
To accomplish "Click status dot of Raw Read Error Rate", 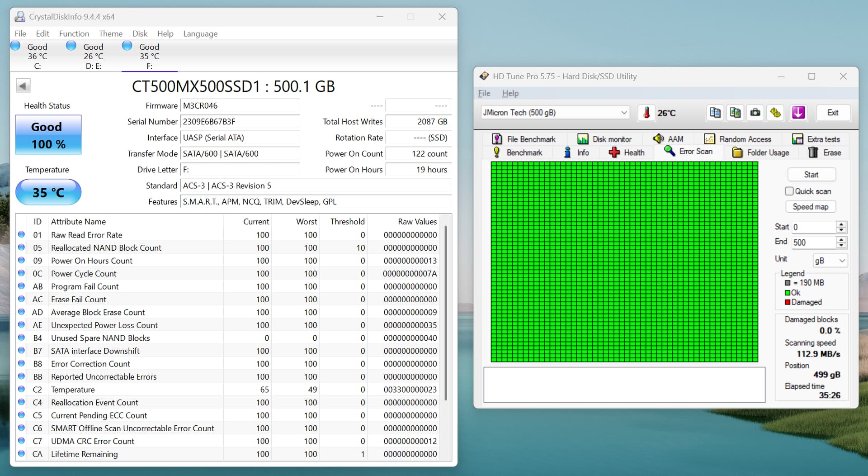I will point(21,234).
